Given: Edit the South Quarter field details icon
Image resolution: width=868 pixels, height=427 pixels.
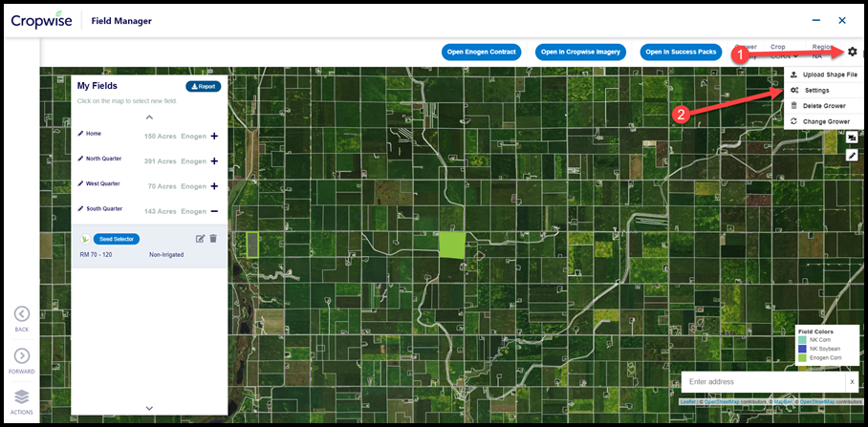Looking at the screenshot, I should 201,239.
